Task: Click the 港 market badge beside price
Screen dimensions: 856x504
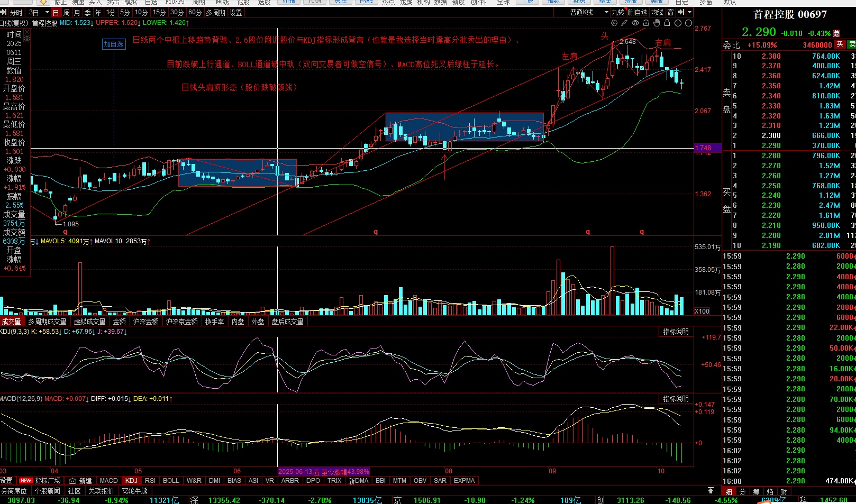Action: tap(836, 33)
